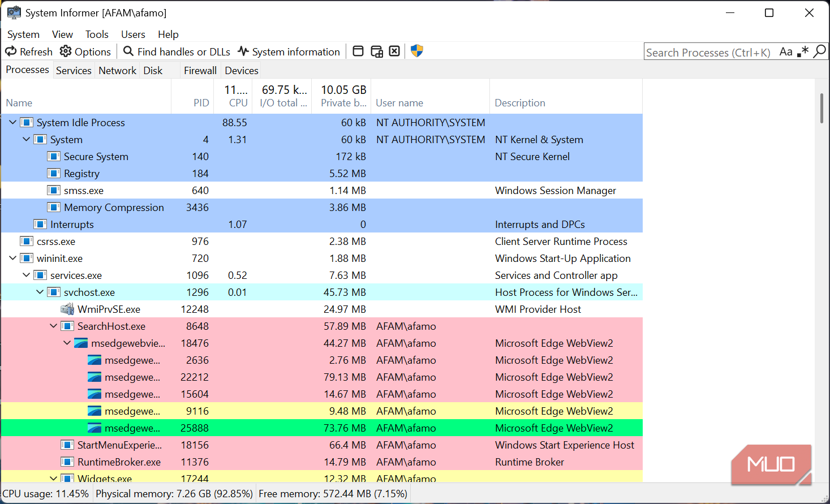Select the csrss.exe process icon

tap(27, 241)
